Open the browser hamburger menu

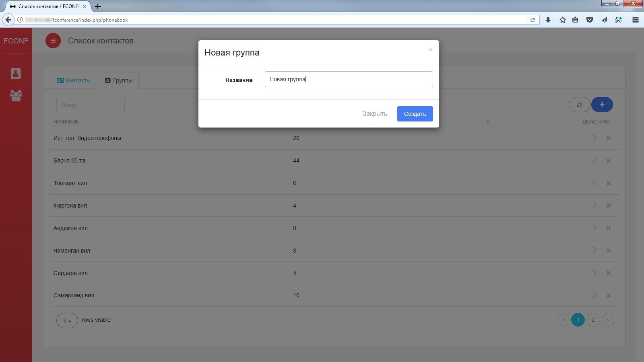[x=636, y=20]
